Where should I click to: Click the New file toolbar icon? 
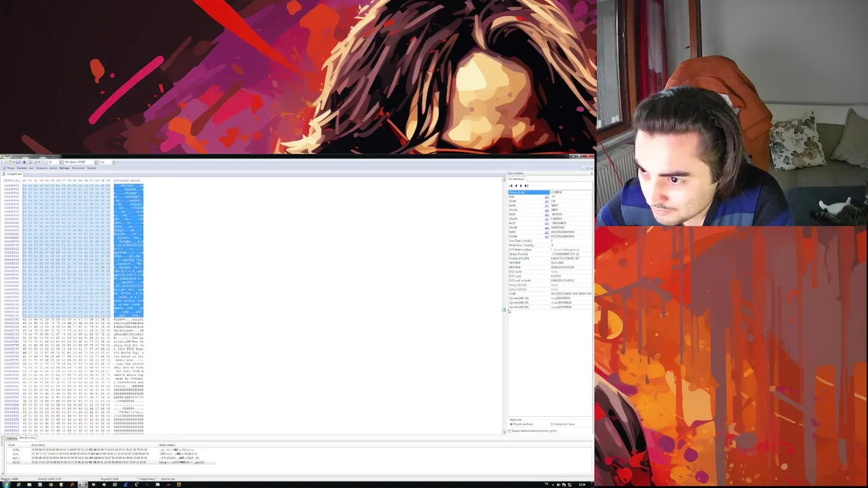(x=4, y=162)
